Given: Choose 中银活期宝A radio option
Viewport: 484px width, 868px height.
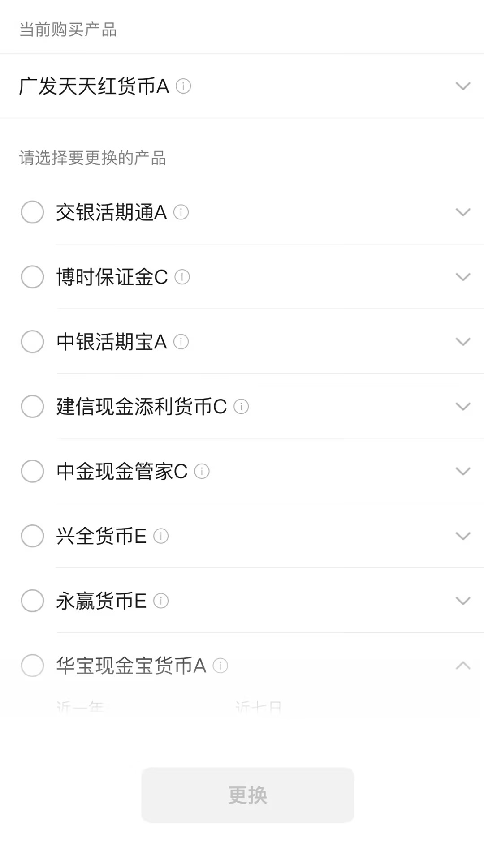Looking at the screenshot, I should click(x=32, y=342).
